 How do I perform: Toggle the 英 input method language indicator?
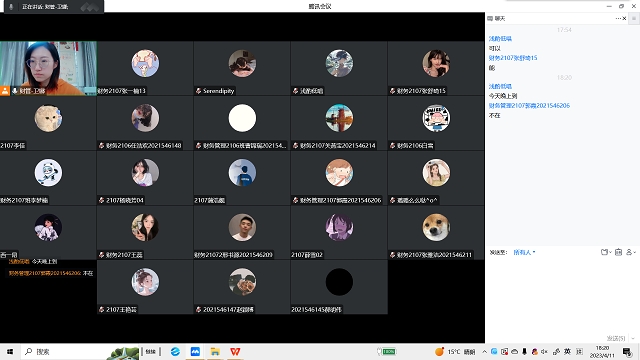[x=567, y=351]
